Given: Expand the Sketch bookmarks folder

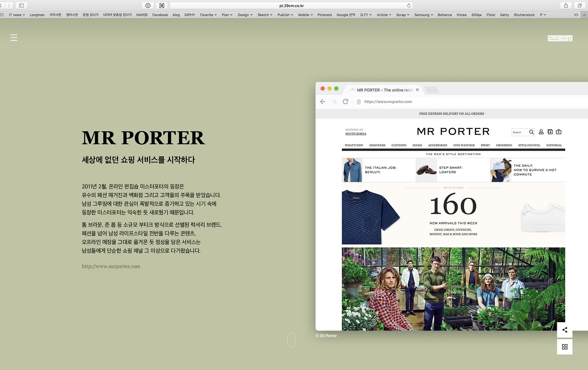Looking at the screenshot, I should [x=265, y=15].
